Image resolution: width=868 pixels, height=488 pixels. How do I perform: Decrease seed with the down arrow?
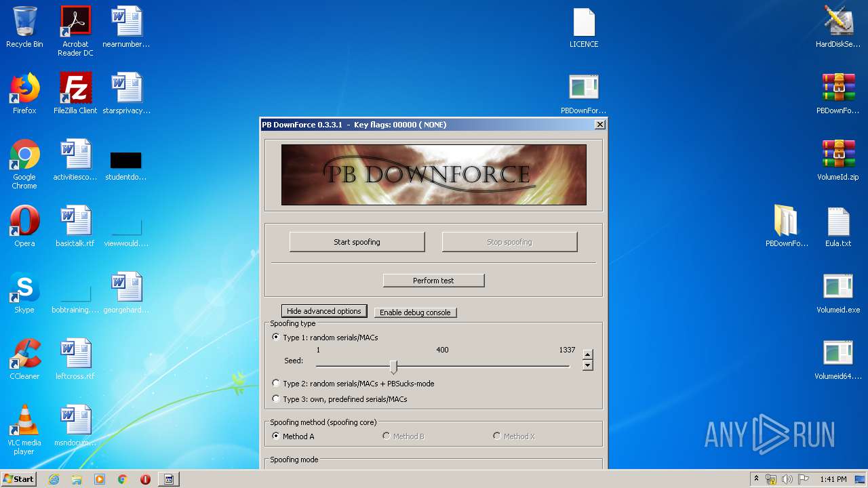(588, 365)
